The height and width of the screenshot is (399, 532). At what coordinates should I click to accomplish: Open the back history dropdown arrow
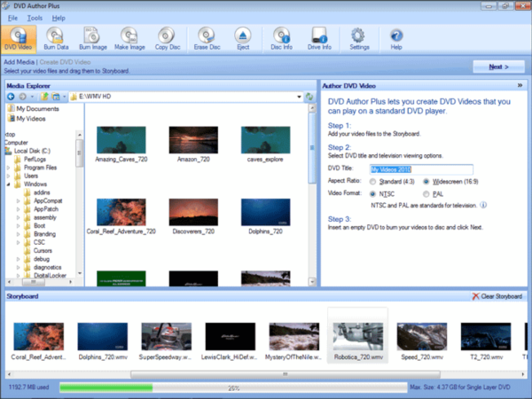point(32,97)
